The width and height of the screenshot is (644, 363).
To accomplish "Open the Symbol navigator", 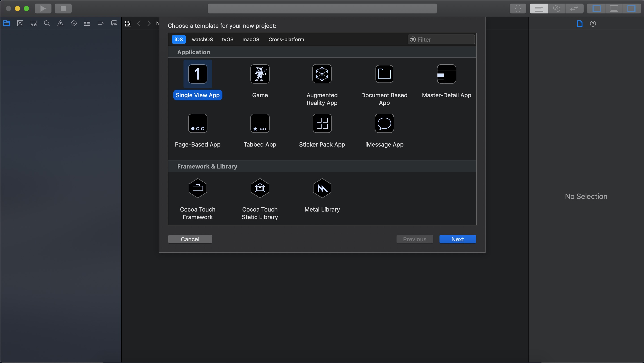I will [34, 24].
